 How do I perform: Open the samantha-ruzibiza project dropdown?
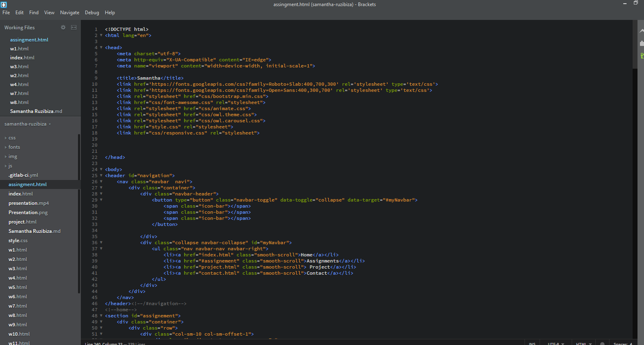[27, 124]
